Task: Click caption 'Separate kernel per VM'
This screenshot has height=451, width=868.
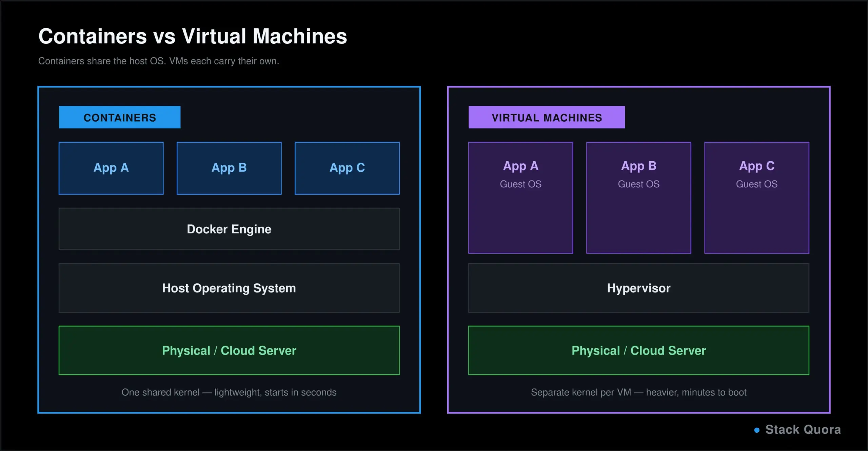Action: point(581,392)
